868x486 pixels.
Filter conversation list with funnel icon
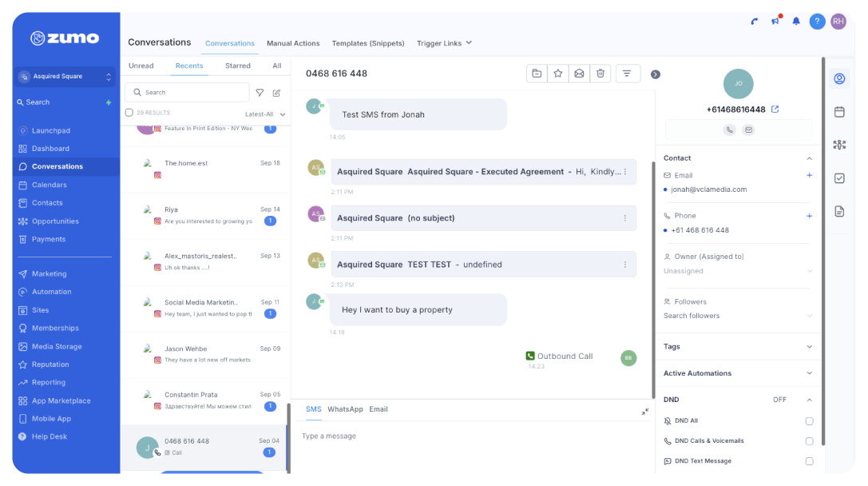coord(260,93)
